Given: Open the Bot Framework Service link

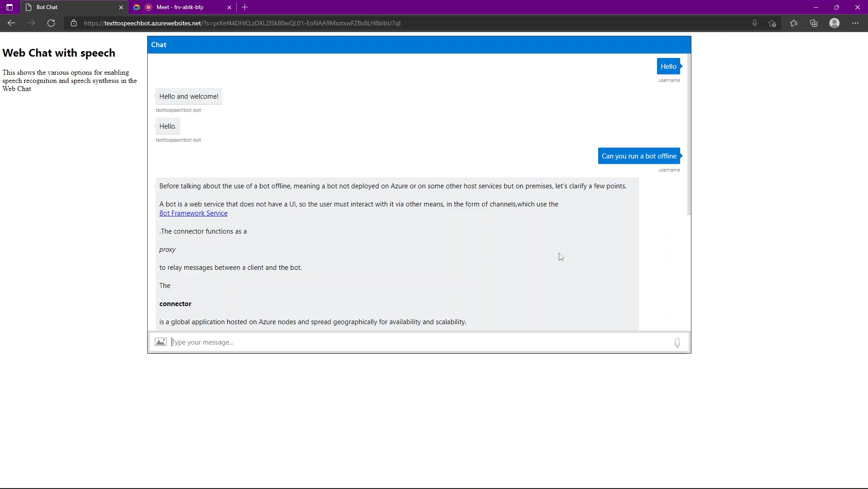Looking at the screenshot, I should point(193,213).
